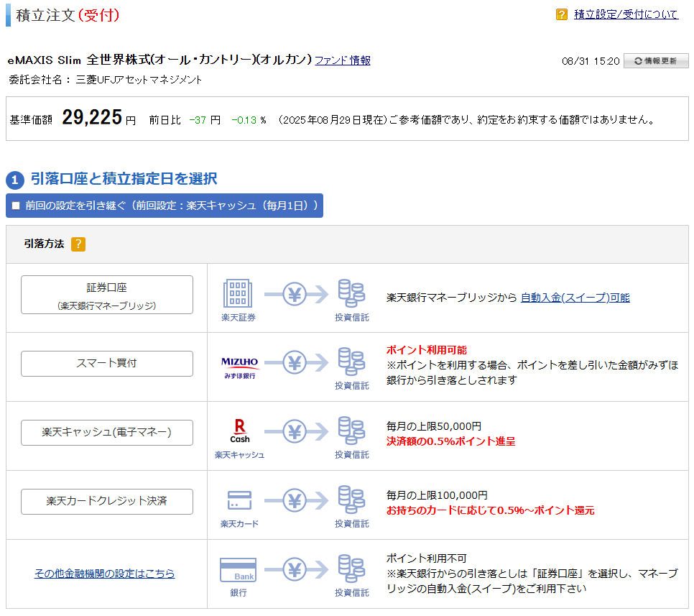This screenshot has width=694, height=616.
Task: Open the ファンド情報 link
Action: [x=343, y=60]
